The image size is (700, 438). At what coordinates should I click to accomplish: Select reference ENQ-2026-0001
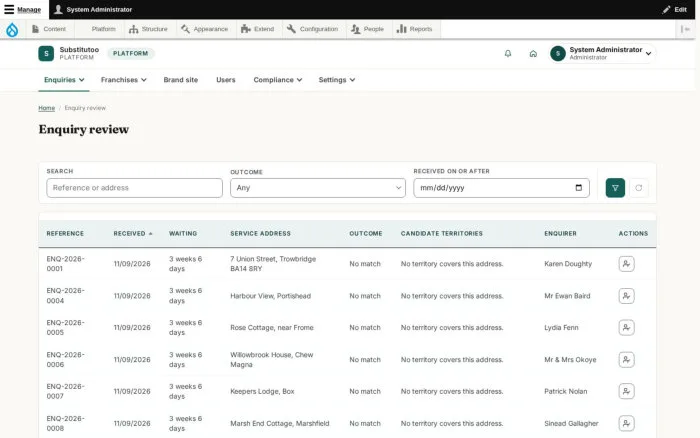[x=66, y=264]
